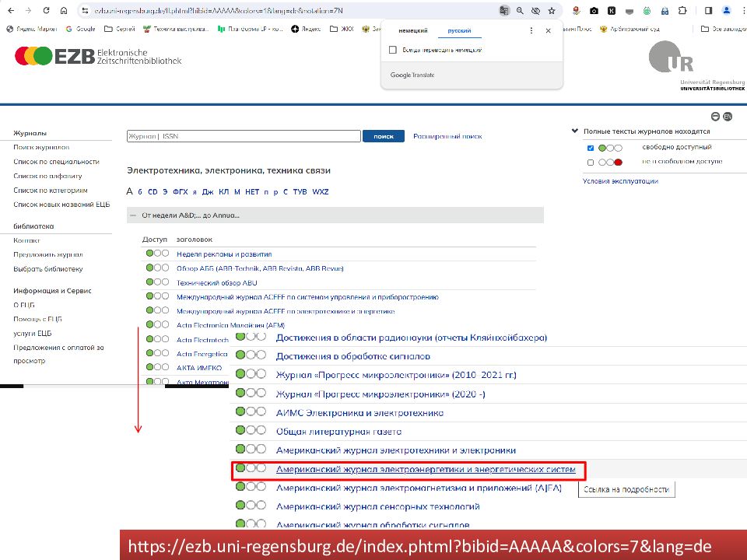
Task: Collapse the 'От недели A&D... до Annua...' group
Action: [133, 215]
